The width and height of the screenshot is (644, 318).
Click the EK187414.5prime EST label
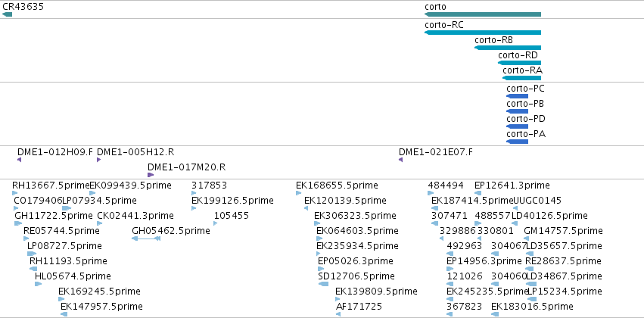[472, 201]
